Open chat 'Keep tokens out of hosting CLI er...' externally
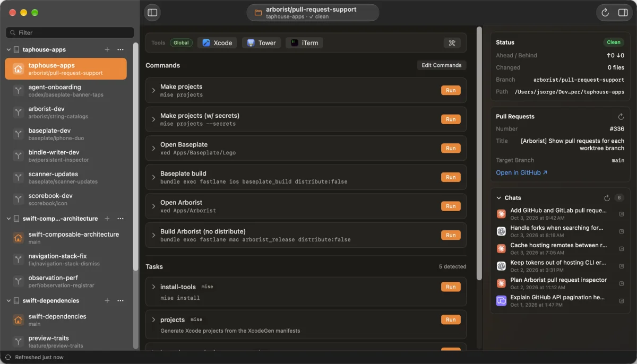This screenshot has height=364, width=637. point(622,266)
